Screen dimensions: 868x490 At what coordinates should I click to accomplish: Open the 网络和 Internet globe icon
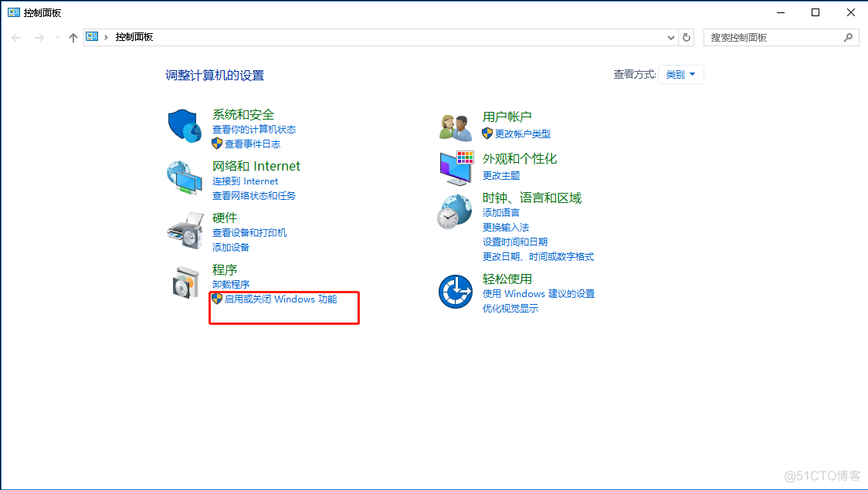click(185, 177)
